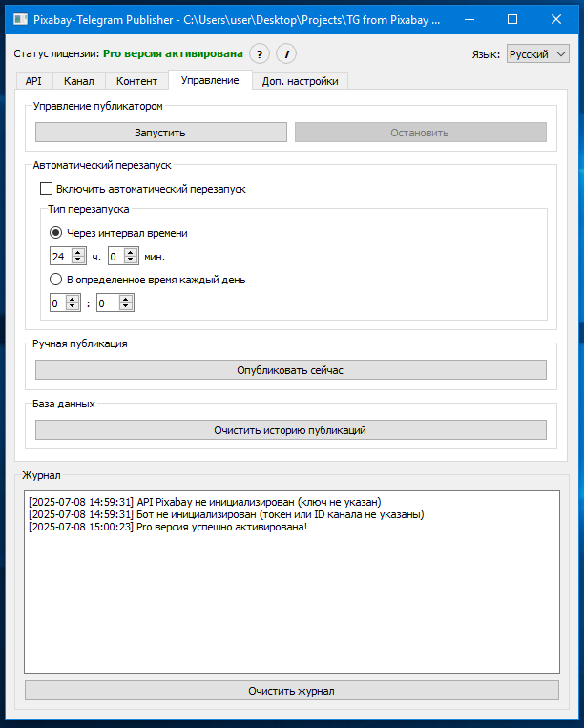584x728 pixels.
Task: Select 'В определенное время каждый день' radio
Action: coord(55,280)
